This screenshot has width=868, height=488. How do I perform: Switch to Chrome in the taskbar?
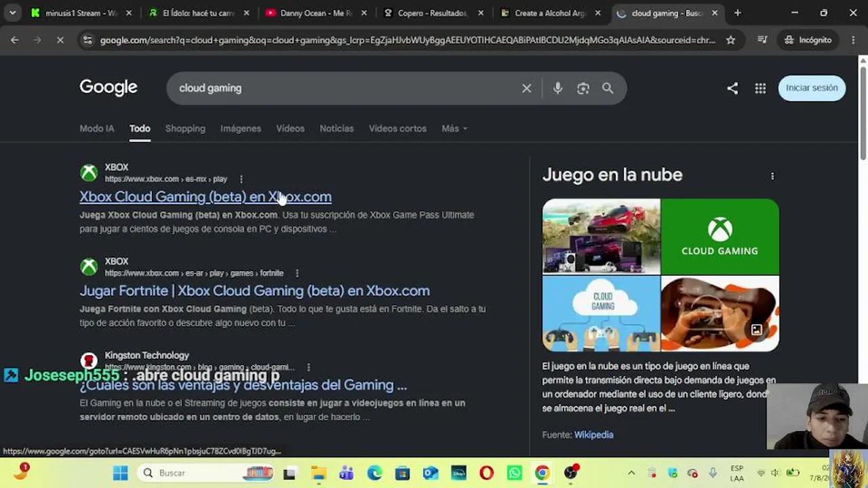pos(542,473)
